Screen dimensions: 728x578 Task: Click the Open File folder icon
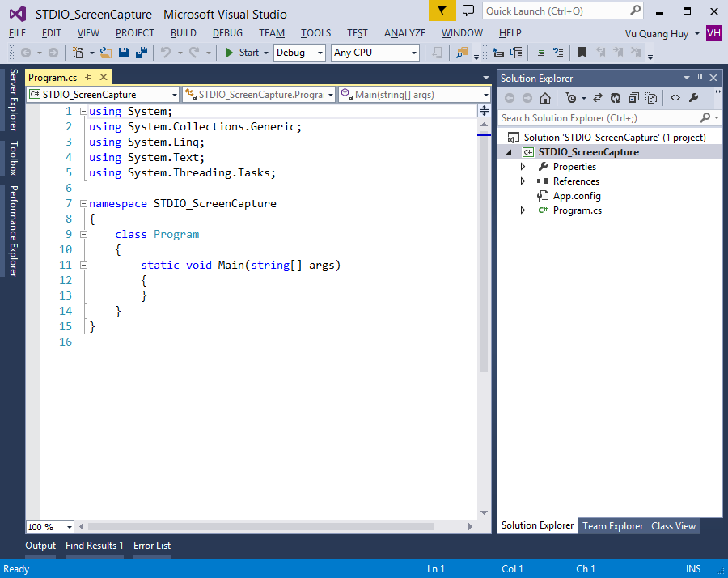106,53
